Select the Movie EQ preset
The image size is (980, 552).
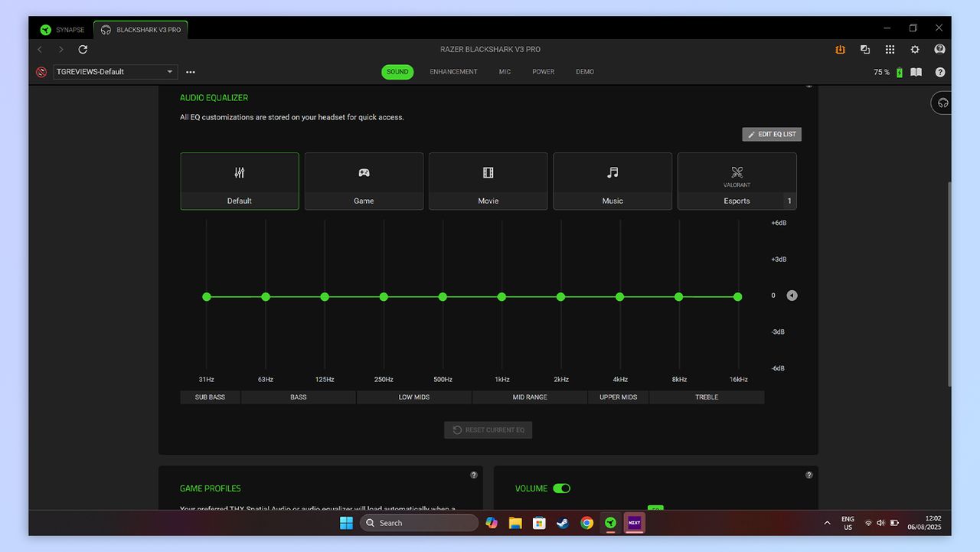(x=488, y=181)
